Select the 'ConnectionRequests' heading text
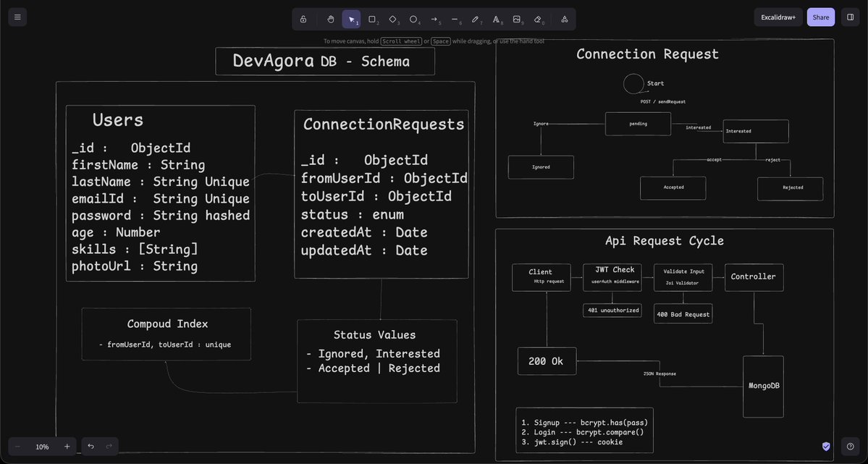 tap(384, 124)
